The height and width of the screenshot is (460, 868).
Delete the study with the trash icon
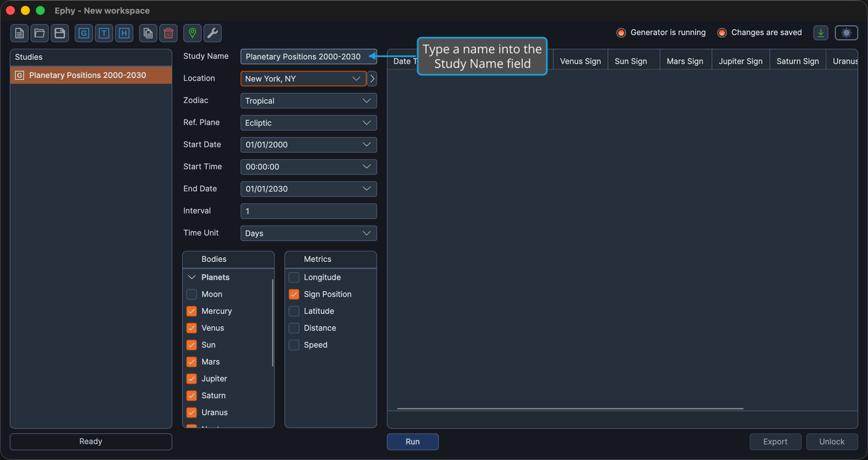[168, 33]
